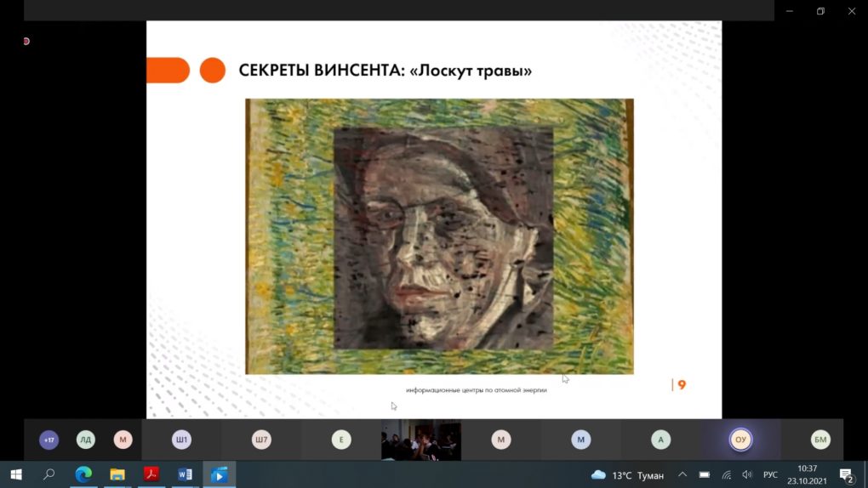Select the Ш7 participant tile
Image resolution: width=868 pixels, height=488 pixels.
[x=261, y=440]
